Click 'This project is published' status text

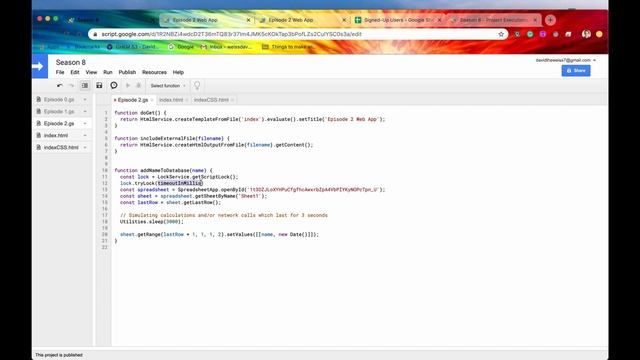[59, 355]
